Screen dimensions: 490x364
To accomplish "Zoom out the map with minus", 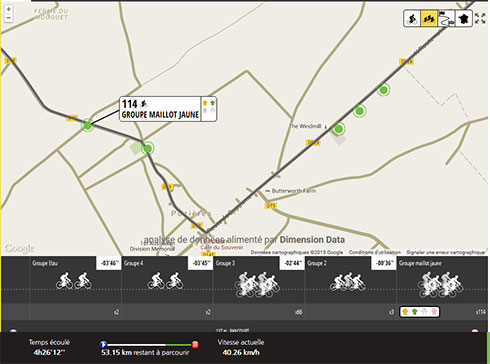I will pos(9,18).
